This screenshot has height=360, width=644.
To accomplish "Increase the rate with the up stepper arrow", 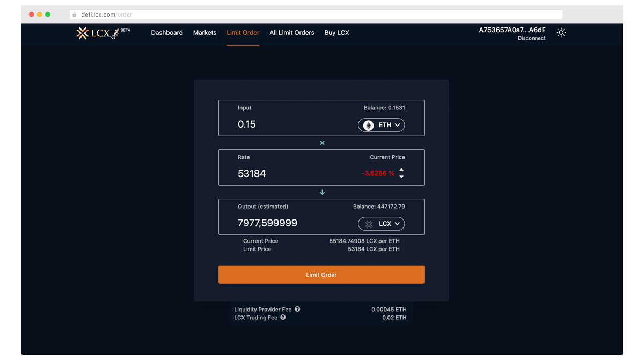I will [401, 170].
